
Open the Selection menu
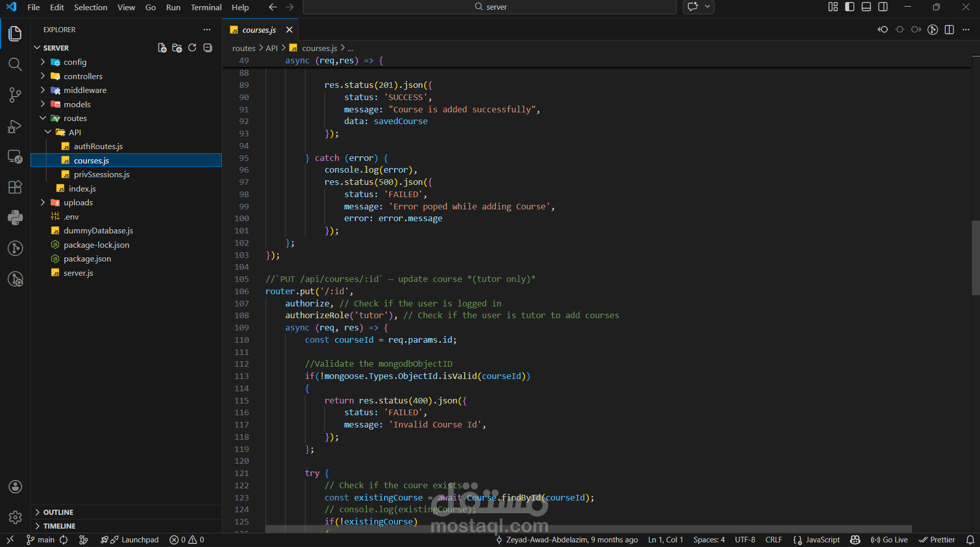click(90, 7)
